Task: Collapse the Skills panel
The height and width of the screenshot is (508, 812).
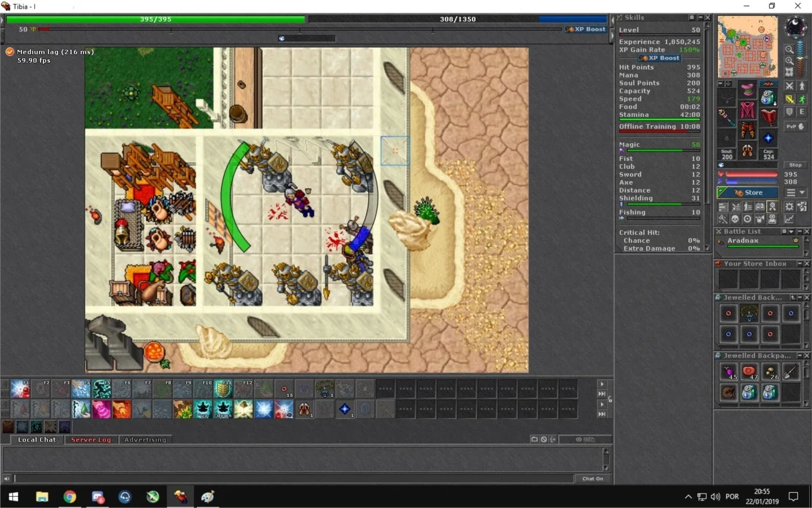Action: [x=700, y=17]
